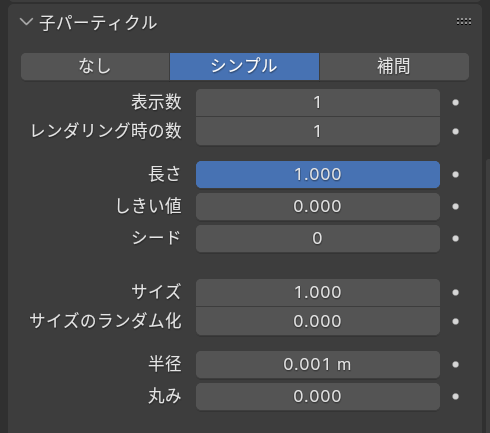
Task: Select the シンプル child particle option
Action: tap(244, 66)
